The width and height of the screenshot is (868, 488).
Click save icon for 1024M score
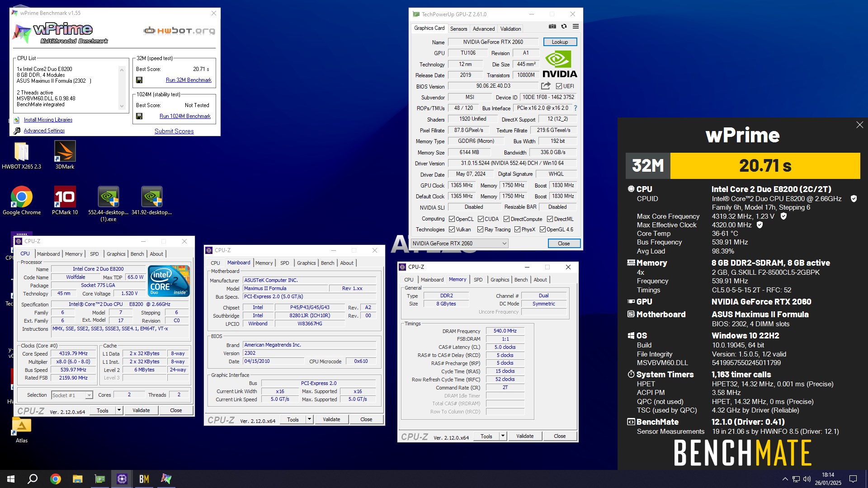139,116
